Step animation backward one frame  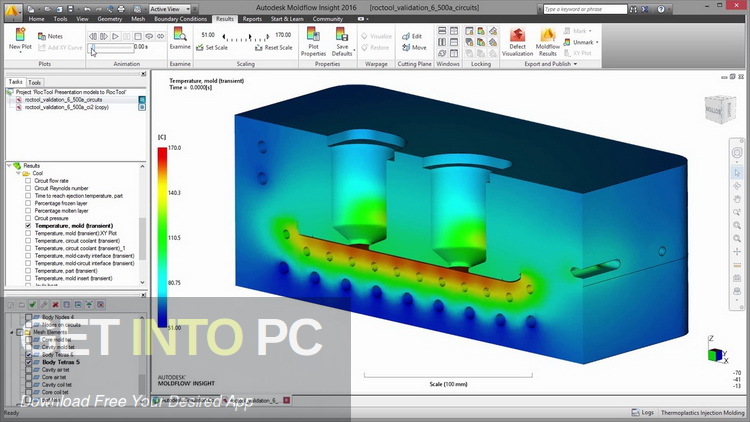click(x=93, y=36)
